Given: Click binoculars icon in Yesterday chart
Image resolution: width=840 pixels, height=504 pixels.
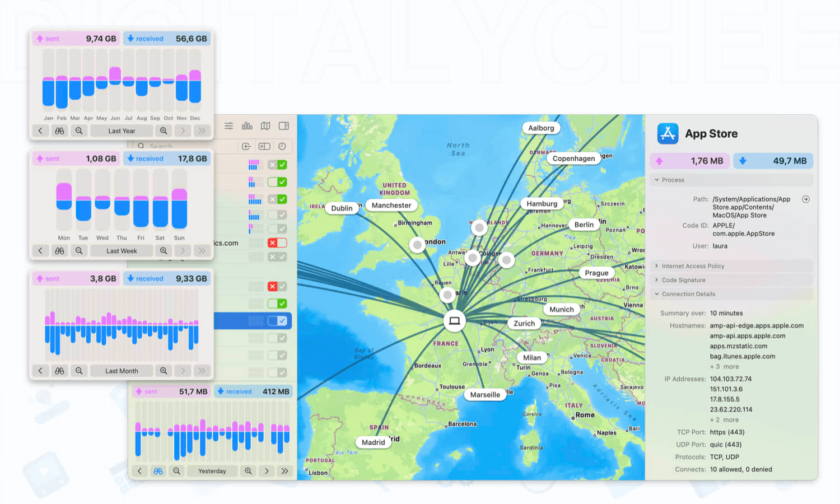Looking at the screenshot, I should point(158,471).
